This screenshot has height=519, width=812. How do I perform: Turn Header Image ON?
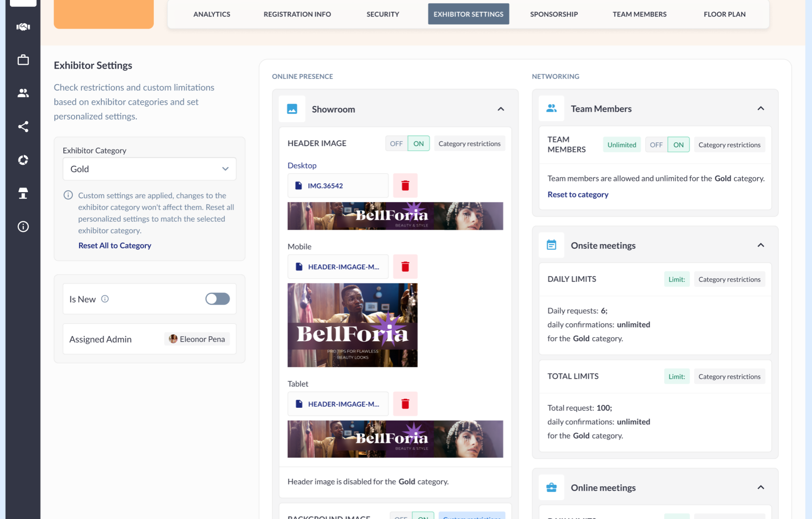419,143
